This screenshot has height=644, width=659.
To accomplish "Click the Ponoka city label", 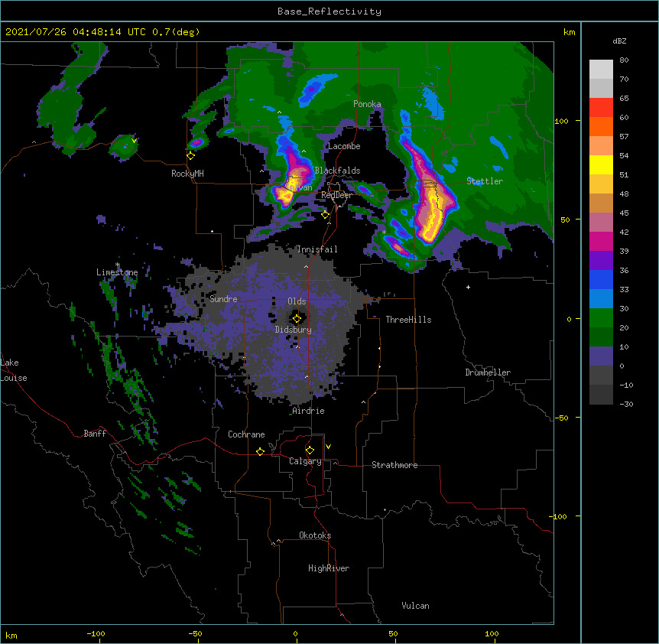I will (367, 104).
